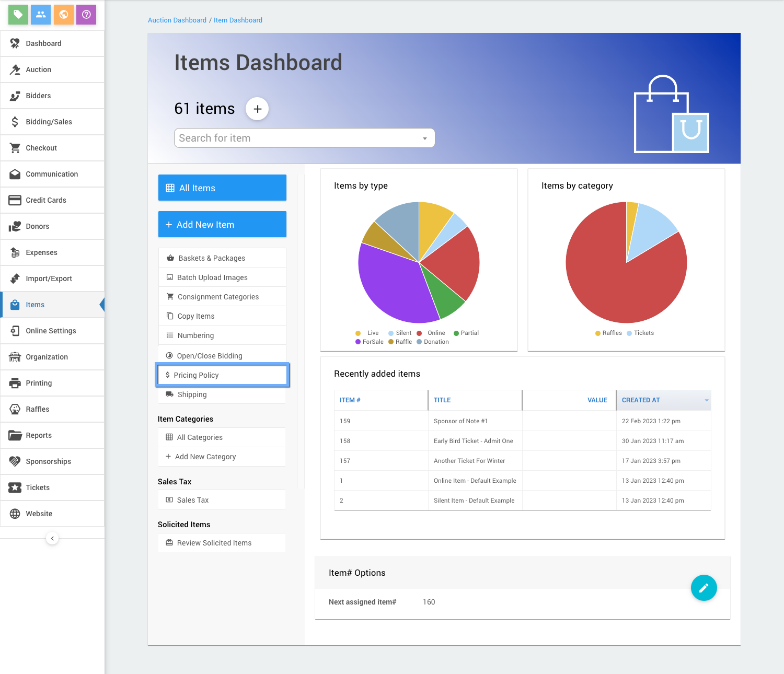Screen dimensions: 784x674
Task: Toggle the ForSale legend entry
Action: tap(370, 342)
